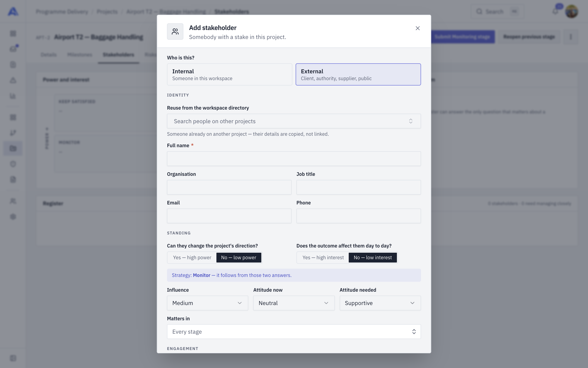Screen dimensions: 588x368
Task: Choose Yes — high power option
Action: click(192, 258)
